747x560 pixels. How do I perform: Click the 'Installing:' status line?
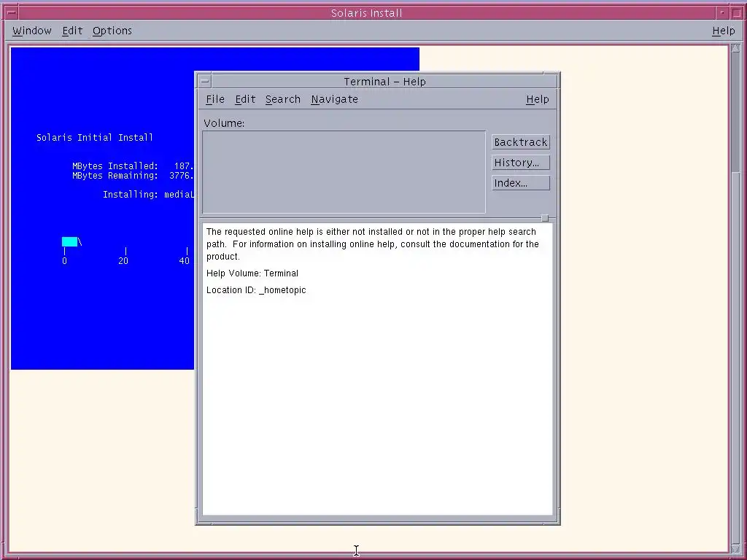tap(149, 194)
